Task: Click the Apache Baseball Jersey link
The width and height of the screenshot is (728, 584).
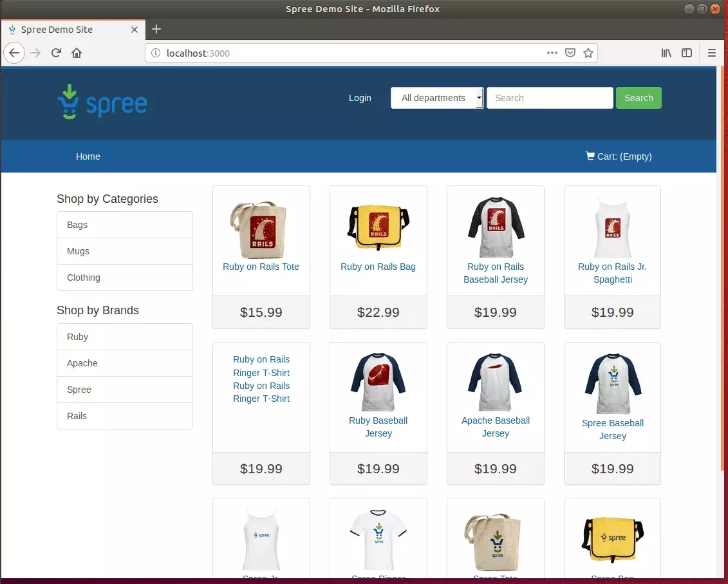Action: 496,427
